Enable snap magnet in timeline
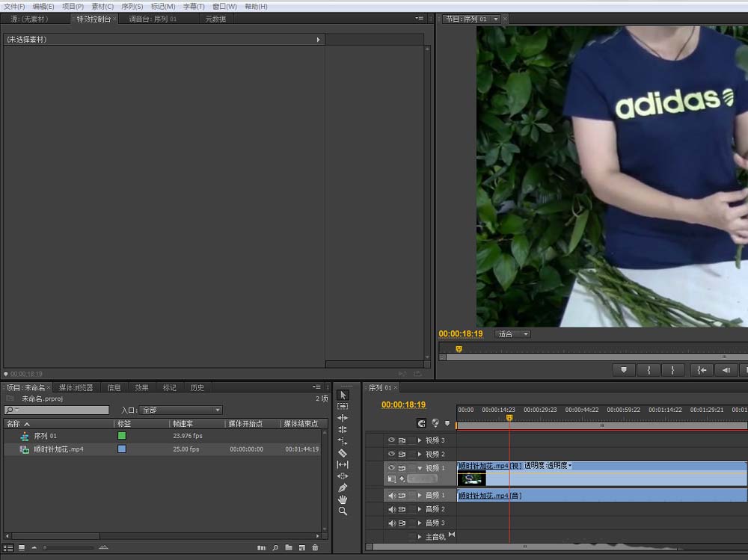The height and width of the screenshot is (560, 748). pyautogui.click(x=421, y=423)
